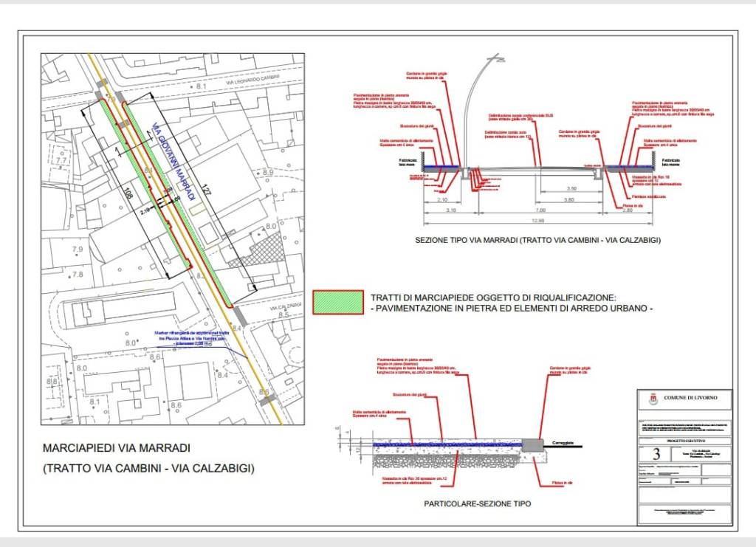Click the MARCIAPIEDI VIA MARRADI title text
This screenshot has height=547, width=756.
[117, 448]
